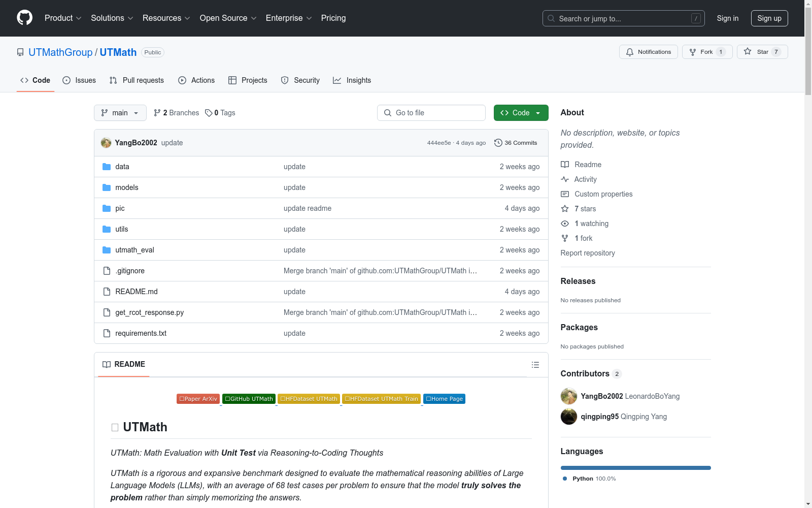
Task: Click the Paper ArXiv badge
Action: [x=198, y=399]
